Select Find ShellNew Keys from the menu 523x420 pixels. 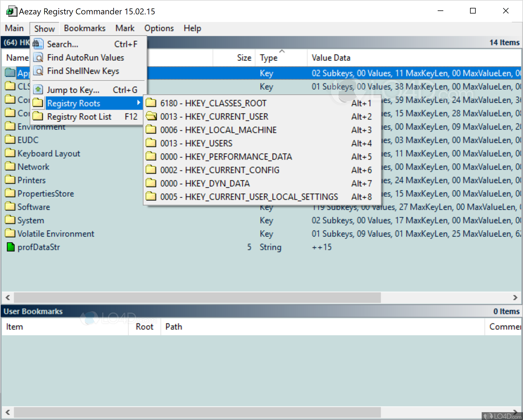pyautogui.click(x=83, y=71)
